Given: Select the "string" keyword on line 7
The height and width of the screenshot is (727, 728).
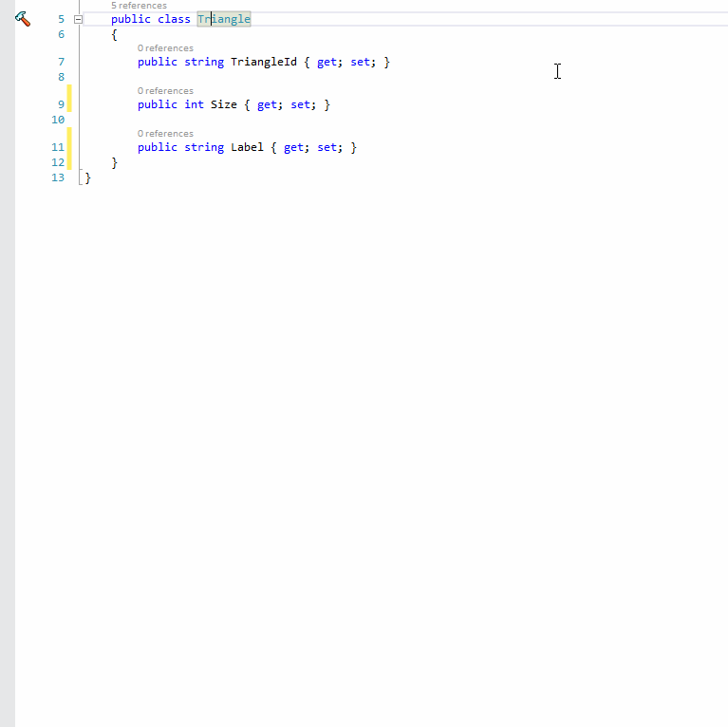Looking at the screenshot, I should pyautogui.click(x=204, y=62).
